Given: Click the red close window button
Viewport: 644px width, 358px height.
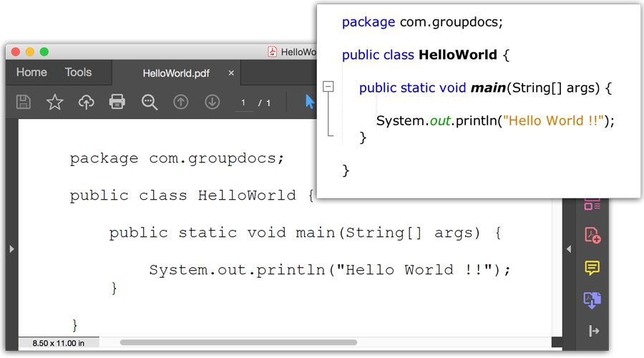Looking at the screenshot, I should (16, 52).
